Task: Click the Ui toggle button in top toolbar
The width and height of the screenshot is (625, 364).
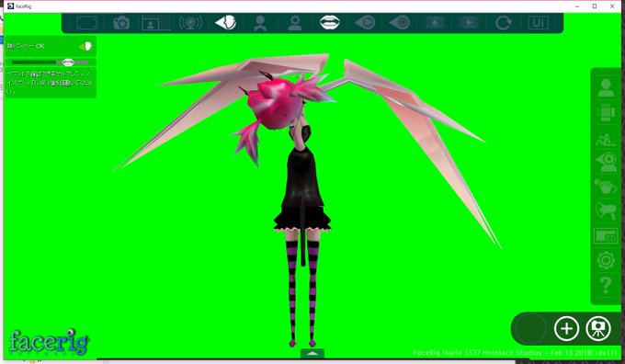Action: [539, 23]
